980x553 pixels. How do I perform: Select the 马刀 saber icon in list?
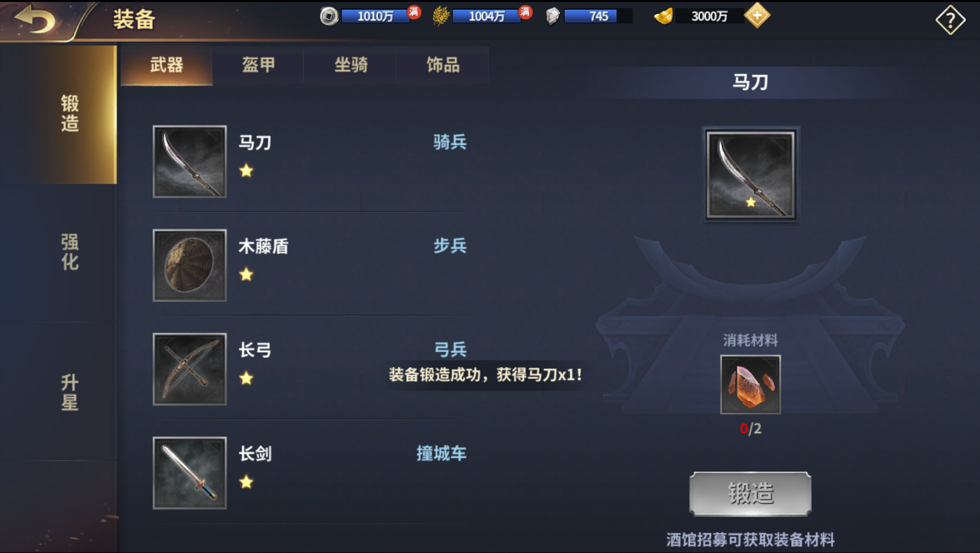coord(189,162)
